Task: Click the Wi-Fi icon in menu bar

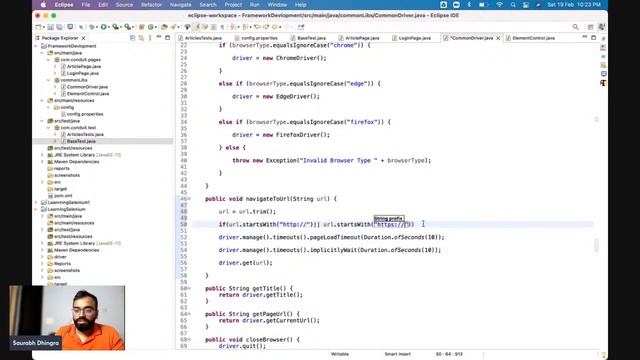Action: coord(499,5)
